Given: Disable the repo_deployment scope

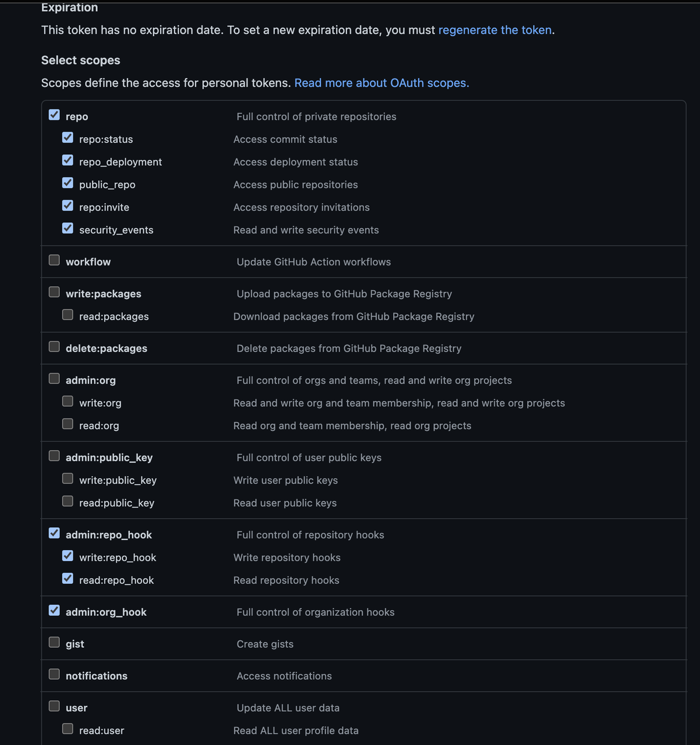Looking at the screenshot, I should 68,161.
